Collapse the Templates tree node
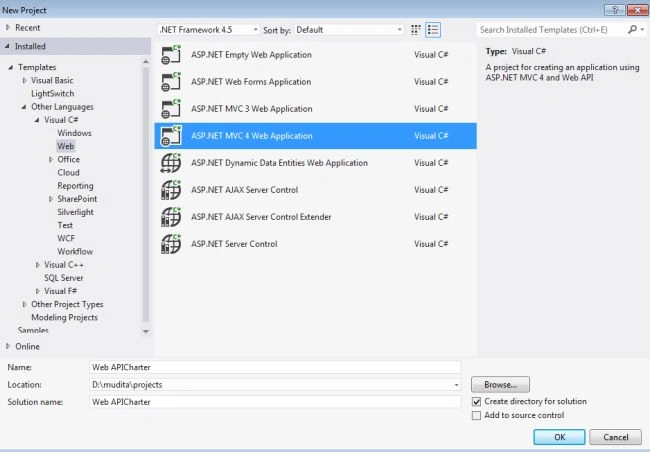This screenshot has height=452, width=650. coord(11,67)
